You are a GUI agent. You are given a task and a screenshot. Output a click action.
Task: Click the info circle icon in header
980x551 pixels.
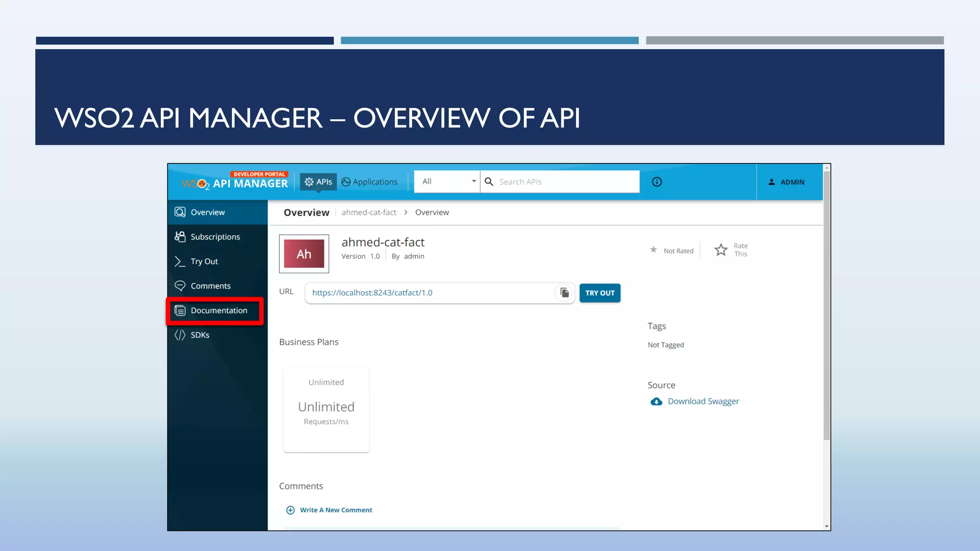[657, 182]
